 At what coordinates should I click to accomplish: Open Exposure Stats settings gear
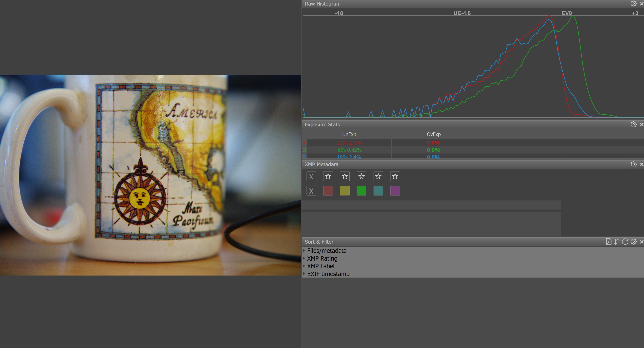[634, 124]
